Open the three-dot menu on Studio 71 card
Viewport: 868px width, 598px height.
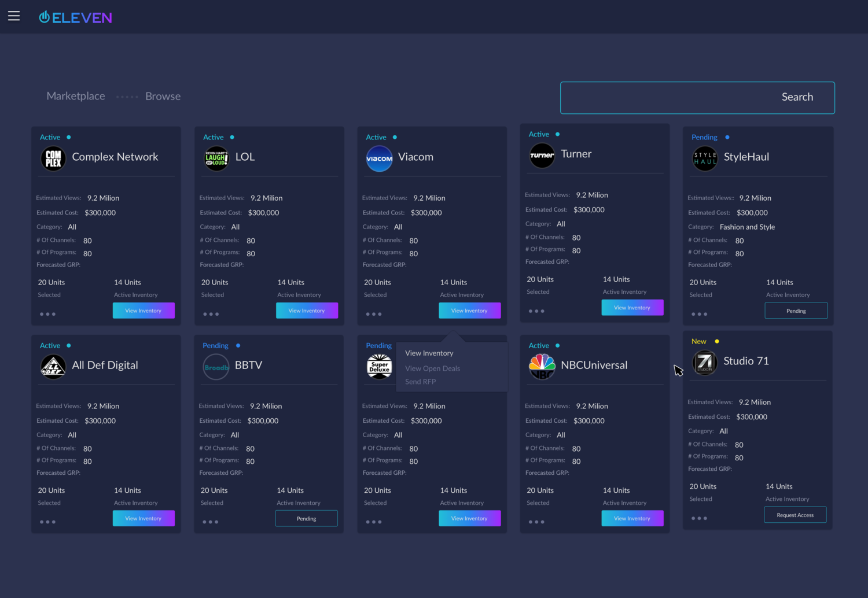click(x=699, y=518)
